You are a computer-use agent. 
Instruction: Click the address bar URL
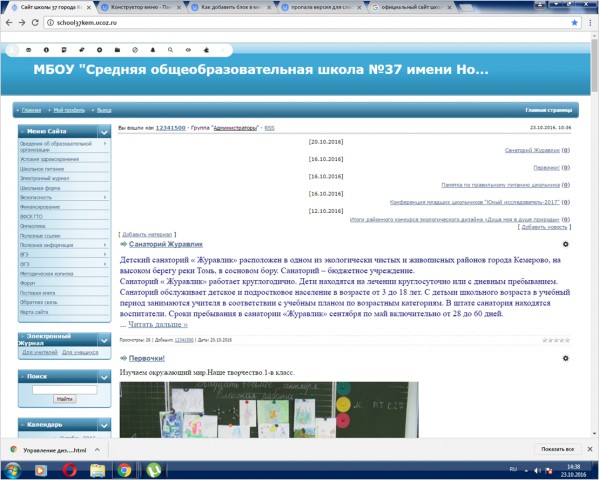87,23
